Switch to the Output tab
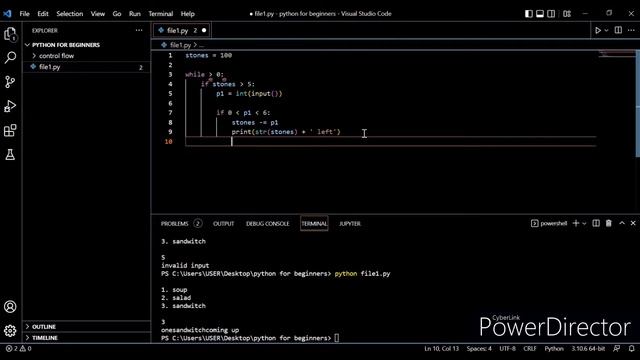This screenshot has height=360, width=640. [223, 224]
